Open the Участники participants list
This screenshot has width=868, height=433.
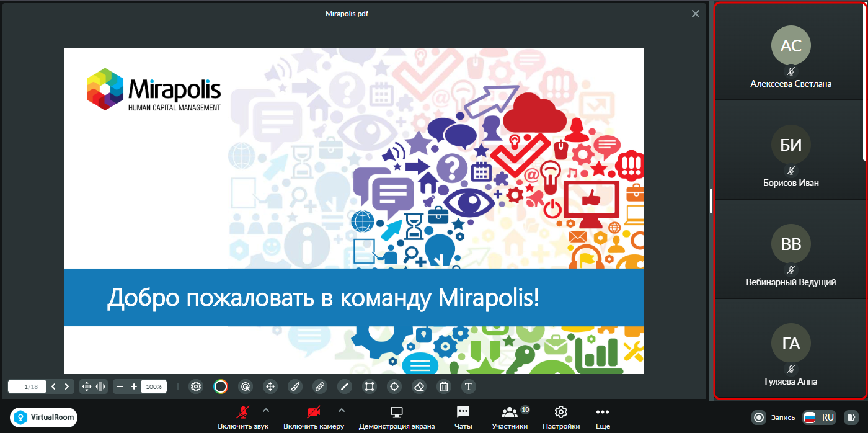[510, 417]
